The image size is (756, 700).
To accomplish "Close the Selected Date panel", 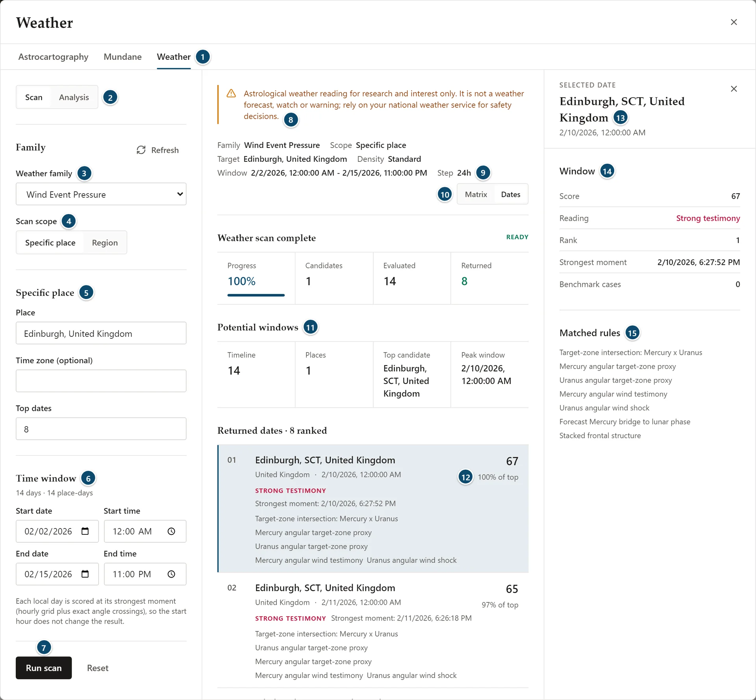I will coord(734,89).
